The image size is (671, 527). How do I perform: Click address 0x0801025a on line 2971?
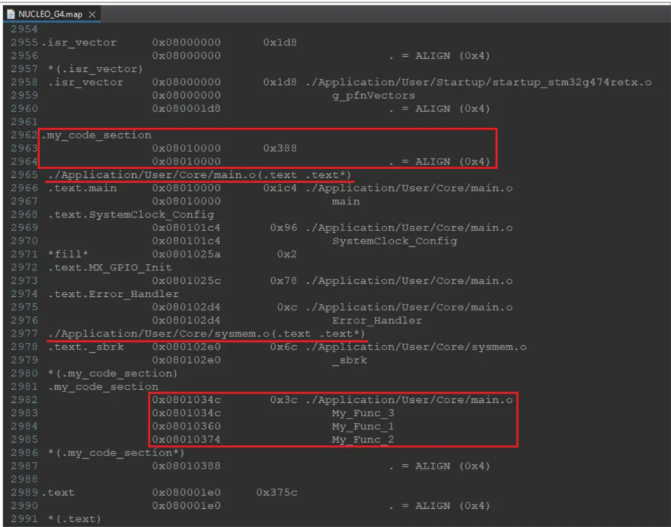pos(186,254)
